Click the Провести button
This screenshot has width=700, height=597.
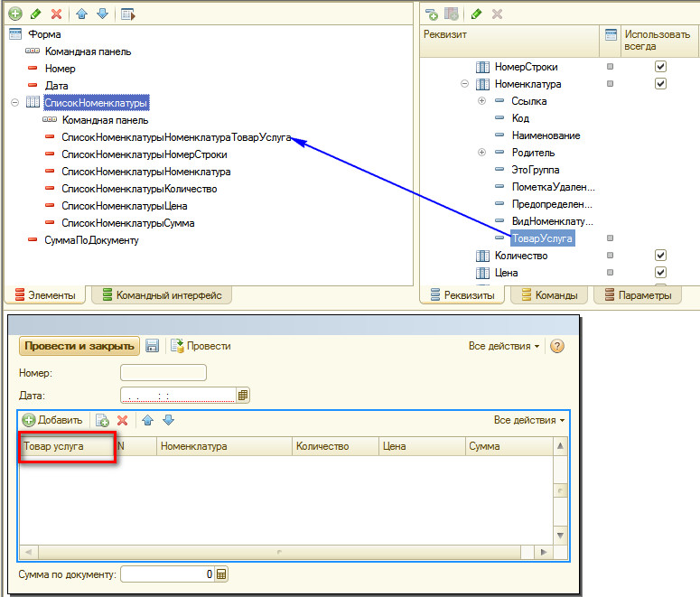pos(201,346)
